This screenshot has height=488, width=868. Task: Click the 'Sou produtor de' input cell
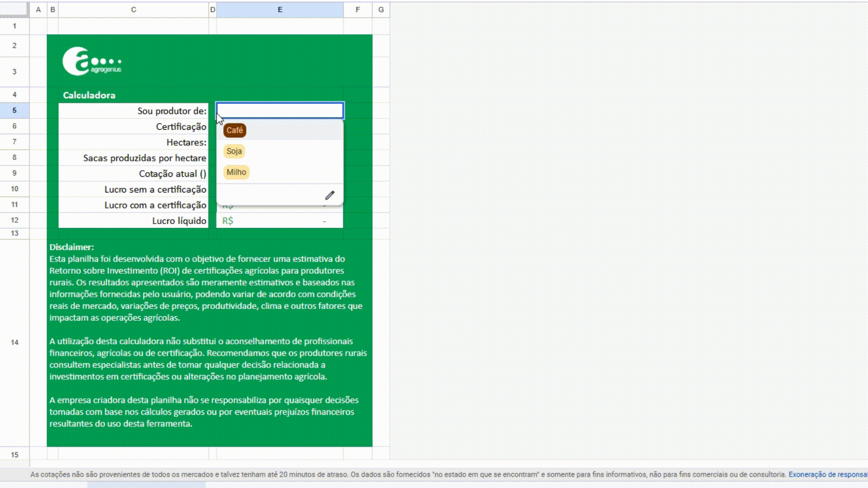[x=279, y=111]
